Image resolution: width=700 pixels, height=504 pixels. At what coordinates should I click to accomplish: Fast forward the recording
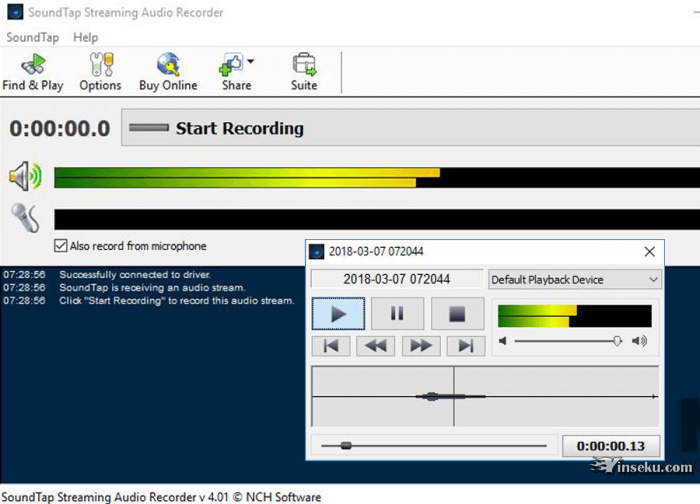pyautogui.click(x=420, y=346)
